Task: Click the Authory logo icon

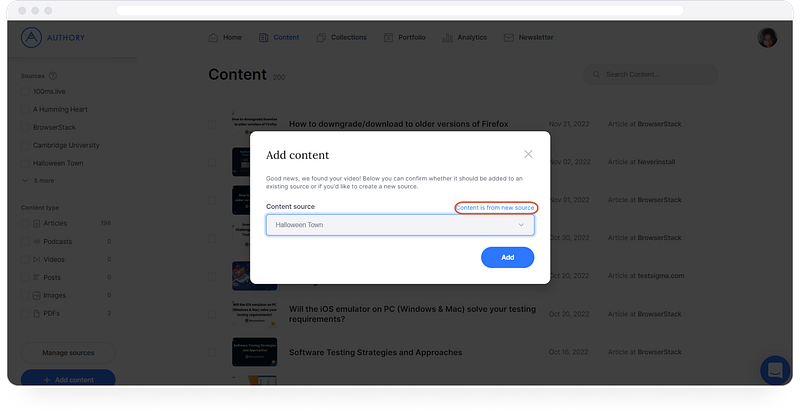Action: pos(31,37)
